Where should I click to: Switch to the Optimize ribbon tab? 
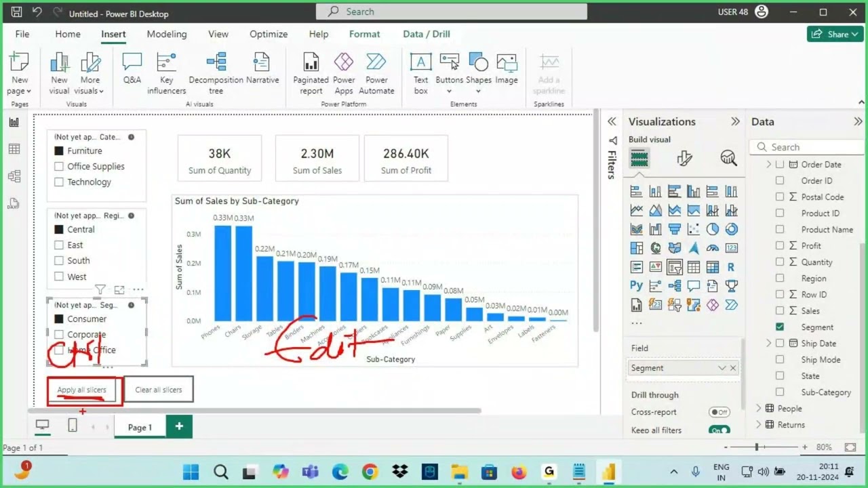269,34
